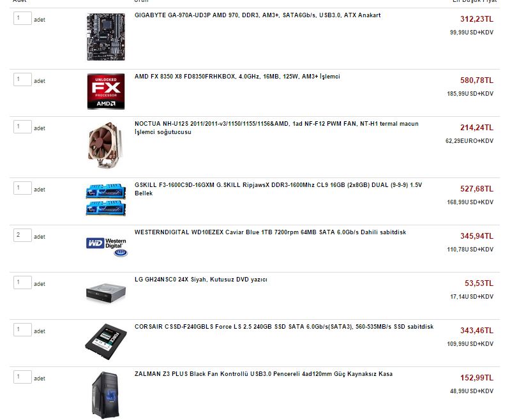This screenshot has width=512, height=420.
Task: Open the WESTERNDIGITAL WD10EZEX Caviar Blue link
Action: click(271, 232)
